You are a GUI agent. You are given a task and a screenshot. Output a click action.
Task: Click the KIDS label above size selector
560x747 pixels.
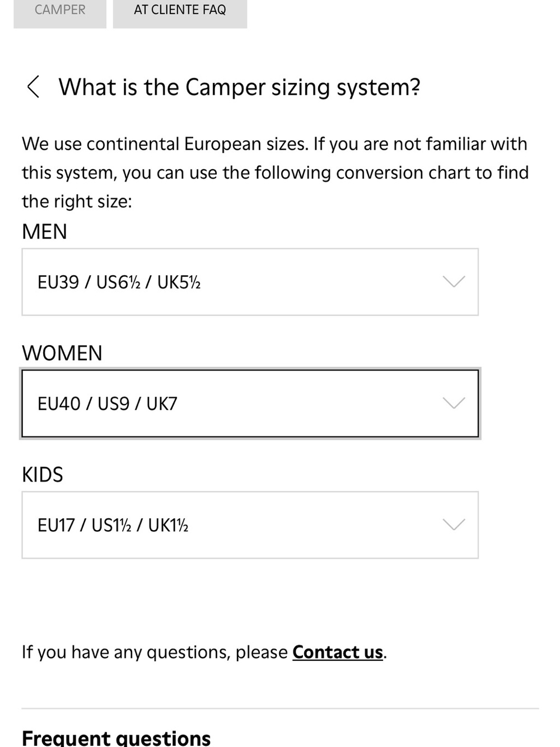pyautogui.click(x=43, y=475)
